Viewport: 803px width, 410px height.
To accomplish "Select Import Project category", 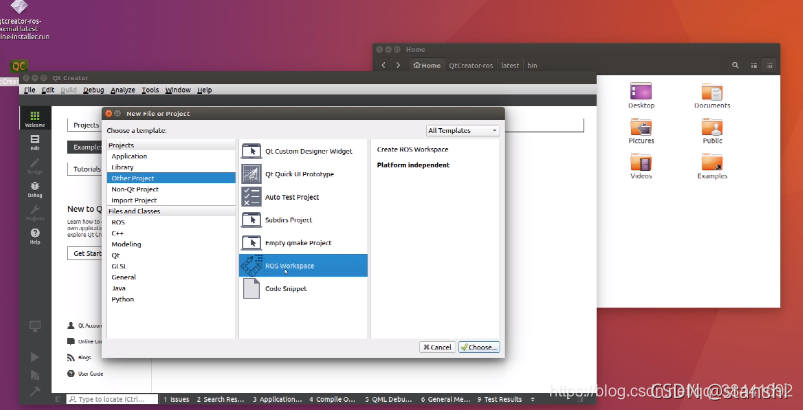I will point(171,200).
